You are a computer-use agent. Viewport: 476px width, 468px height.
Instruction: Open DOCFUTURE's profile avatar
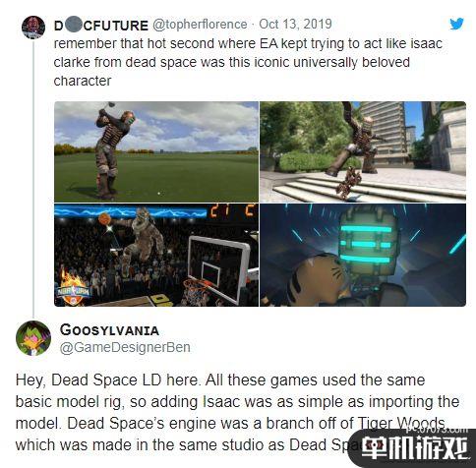33,27
